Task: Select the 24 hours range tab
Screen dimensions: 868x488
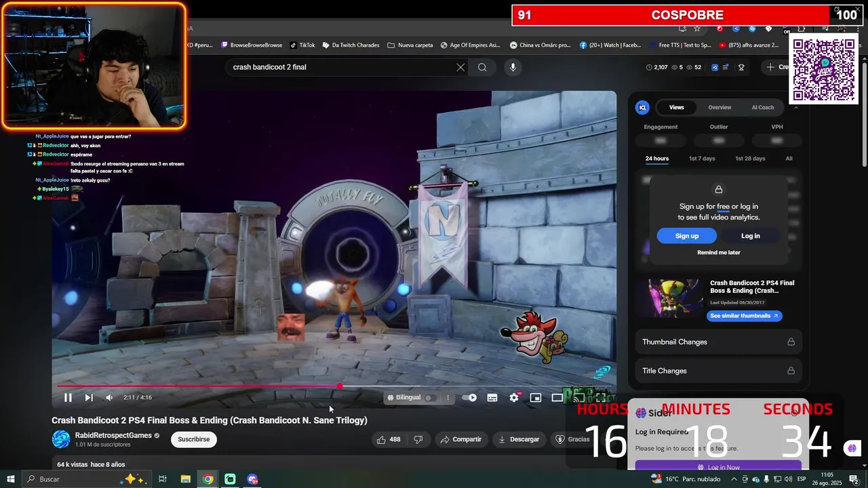Action: pos(657,159)
